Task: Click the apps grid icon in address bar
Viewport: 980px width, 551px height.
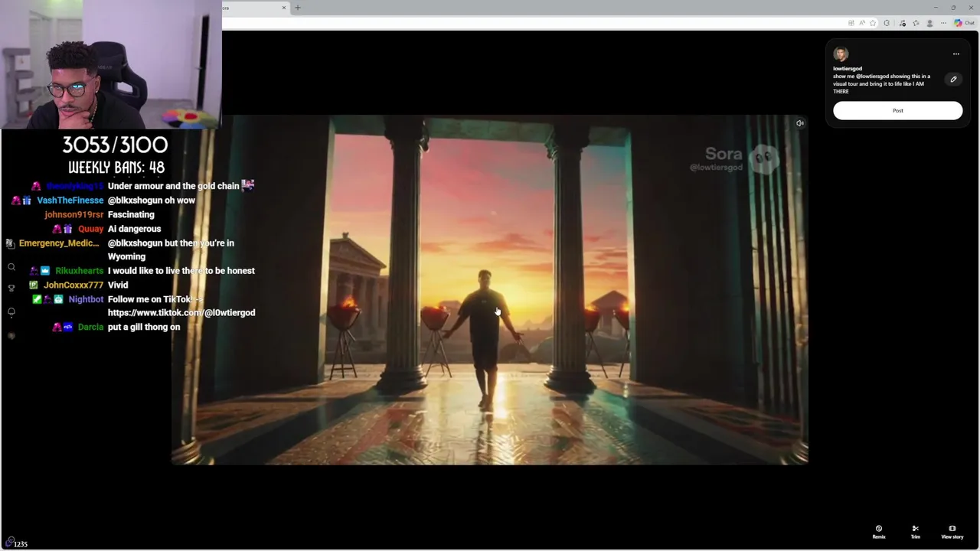Action: tap(851, 23)
